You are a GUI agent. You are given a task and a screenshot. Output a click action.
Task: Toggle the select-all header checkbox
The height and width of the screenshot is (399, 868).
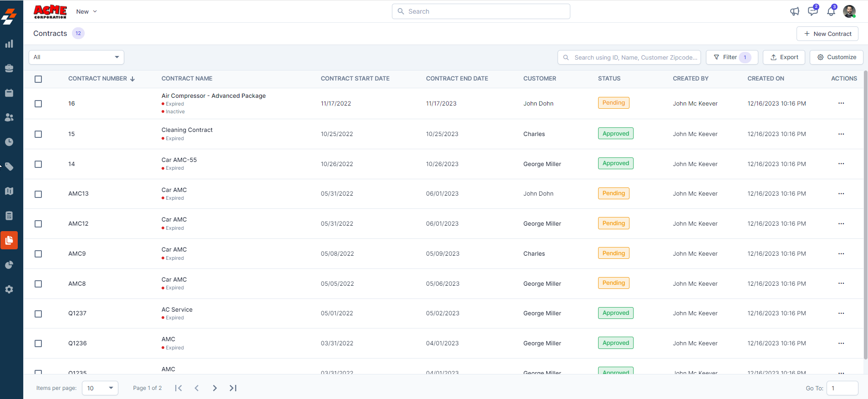[x=38, y=79]
